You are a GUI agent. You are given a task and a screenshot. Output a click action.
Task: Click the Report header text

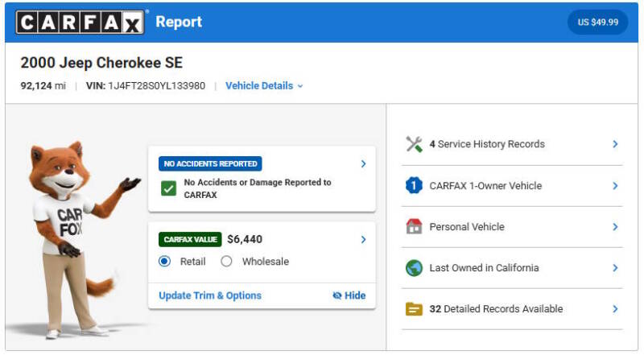point(179,22)
